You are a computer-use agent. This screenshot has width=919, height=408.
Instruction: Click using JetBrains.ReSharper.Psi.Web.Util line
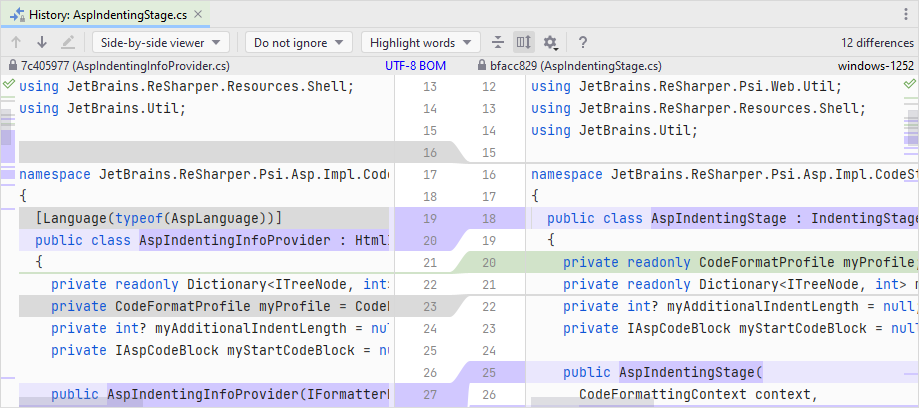tap(686, 87)
